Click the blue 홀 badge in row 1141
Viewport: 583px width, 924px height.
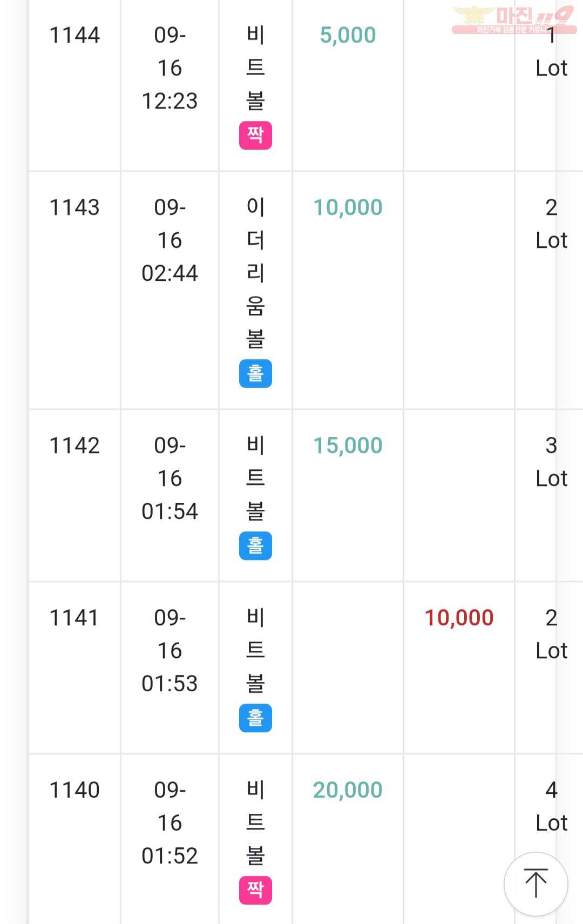tap(255, 718)
